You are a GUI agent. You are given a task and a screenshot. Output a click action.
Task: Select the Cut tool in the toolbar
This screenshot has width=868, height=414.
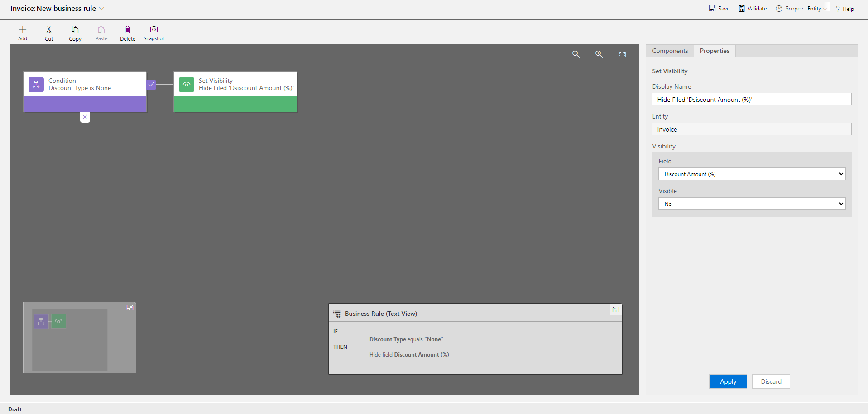(x=48, y=33)
